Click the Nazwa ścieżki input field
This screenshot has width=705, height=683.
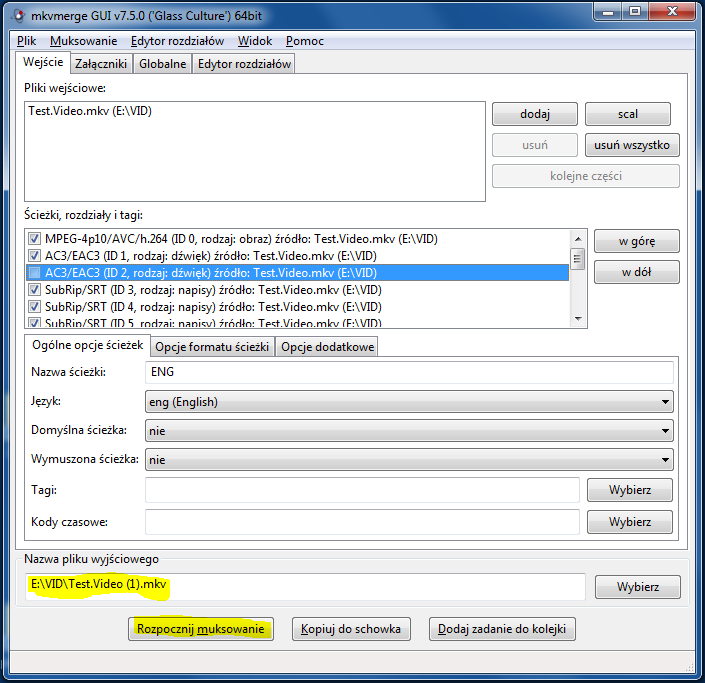click(x=409, y=372)
